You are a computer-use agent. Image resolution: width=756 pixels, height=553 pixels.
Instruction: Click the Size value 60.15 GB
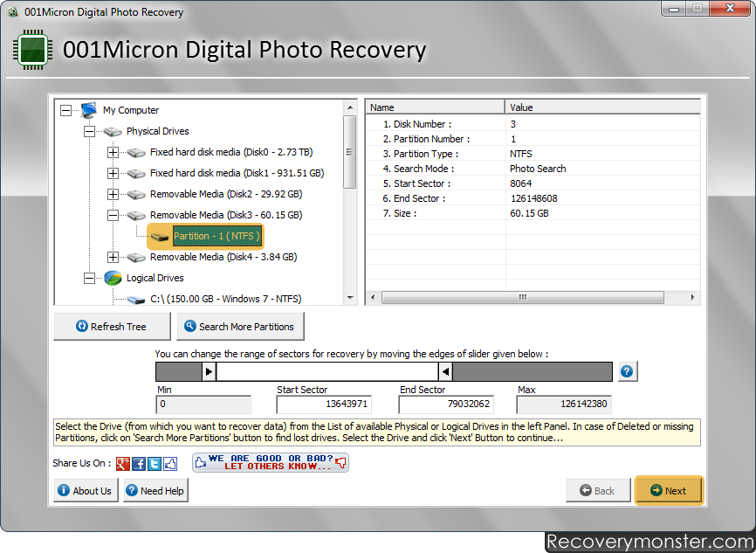tap(529, 213)
